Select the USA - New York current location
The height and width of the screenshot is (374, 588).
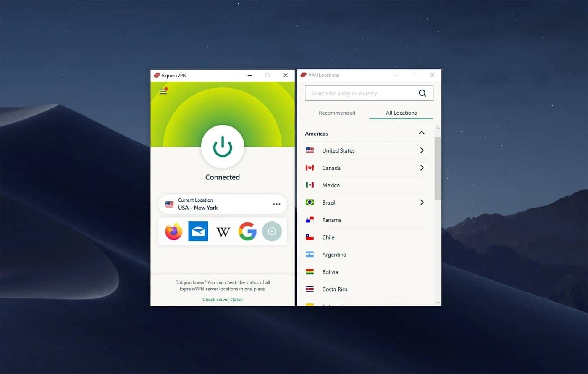pyautogui.click(x=223, y=204)
